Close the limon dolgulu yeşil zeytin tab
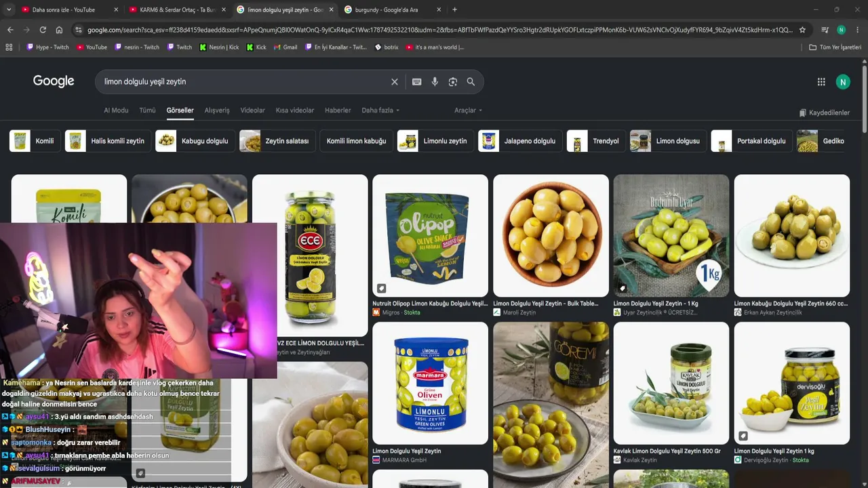The height and width of the screenshot is (488, 868). click(332, 9)
